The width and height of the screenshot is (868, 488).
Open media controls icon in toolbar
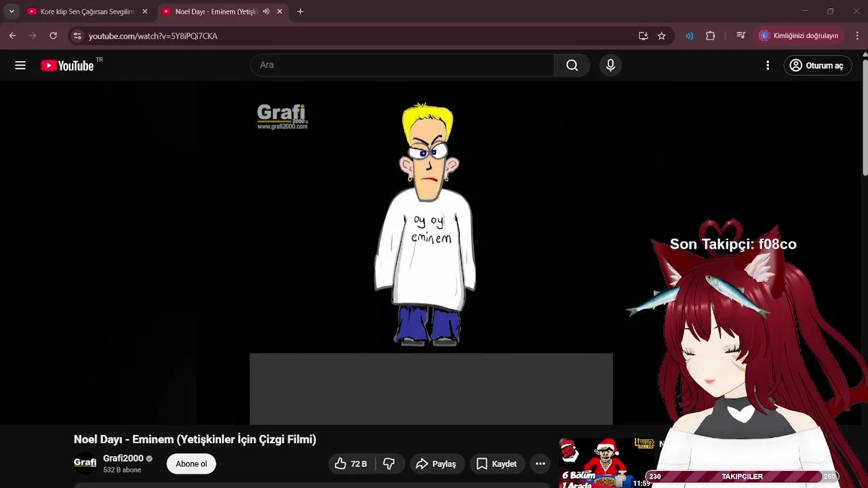pyautogui.click(x=741, y=36)
